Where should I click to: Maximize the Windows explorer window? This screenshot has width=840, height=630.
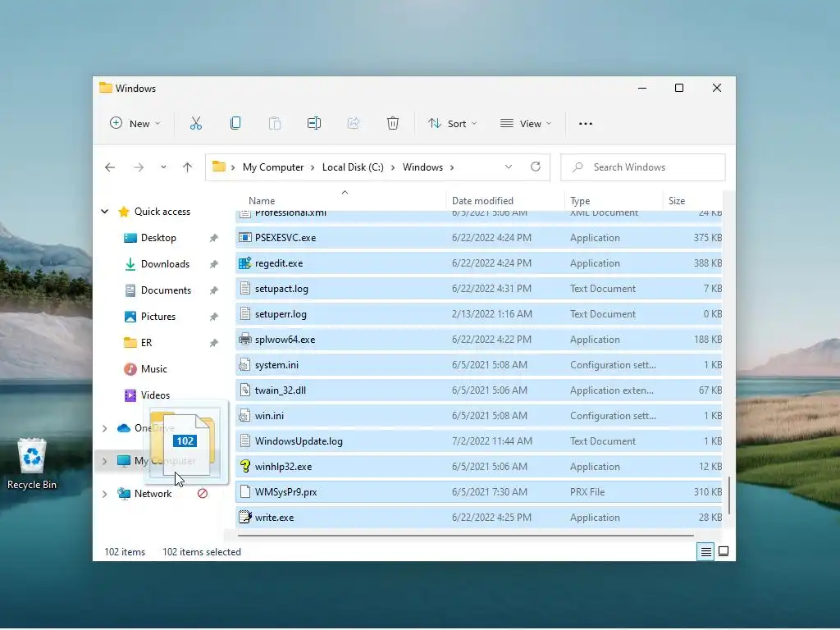(x=678, y=88)
